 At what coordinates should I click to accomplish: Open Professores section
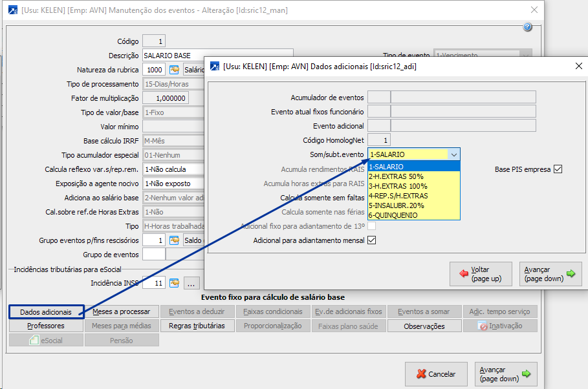click(46, 326)
